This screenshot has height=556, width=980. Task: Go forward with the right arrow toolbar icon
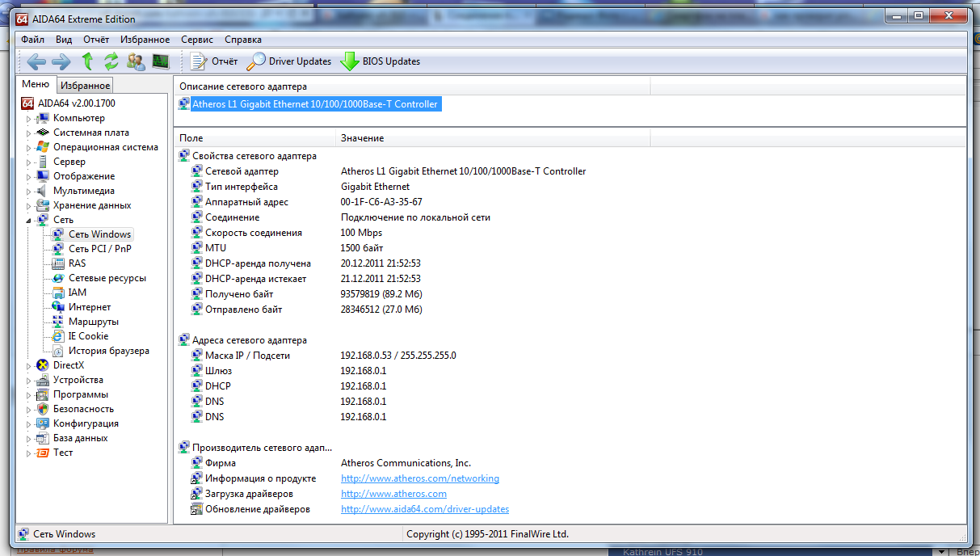pos(61,61)
